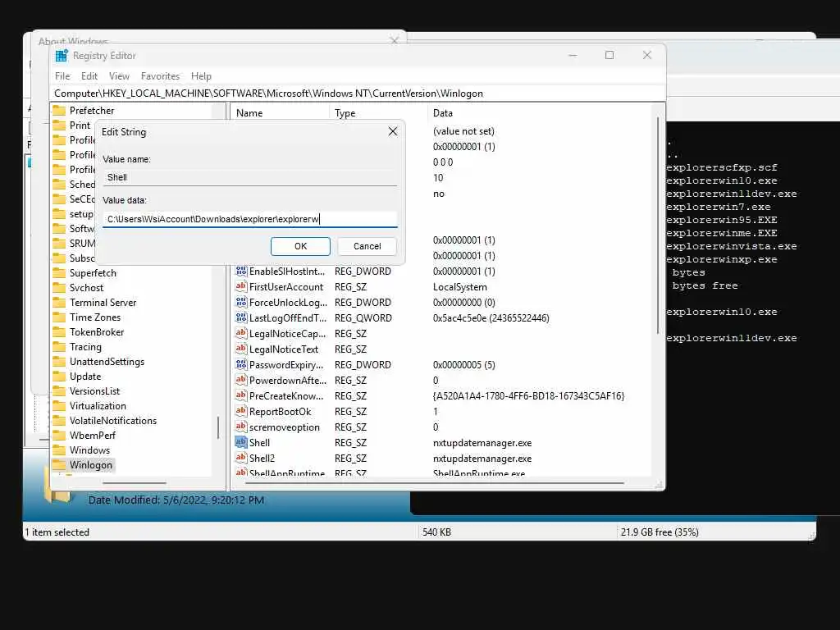Select the Time Zones folder icon
This screenshot has height=630, width=840.
tap(59, 317)
